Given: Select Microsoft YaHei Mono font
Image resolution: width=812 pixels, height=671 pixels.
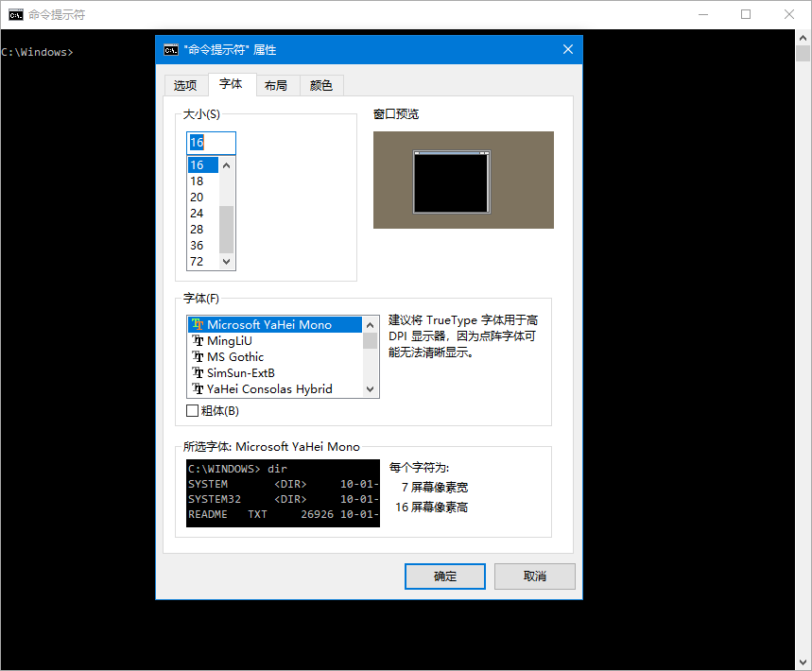Looking at the screenshot, I should 274,324.
